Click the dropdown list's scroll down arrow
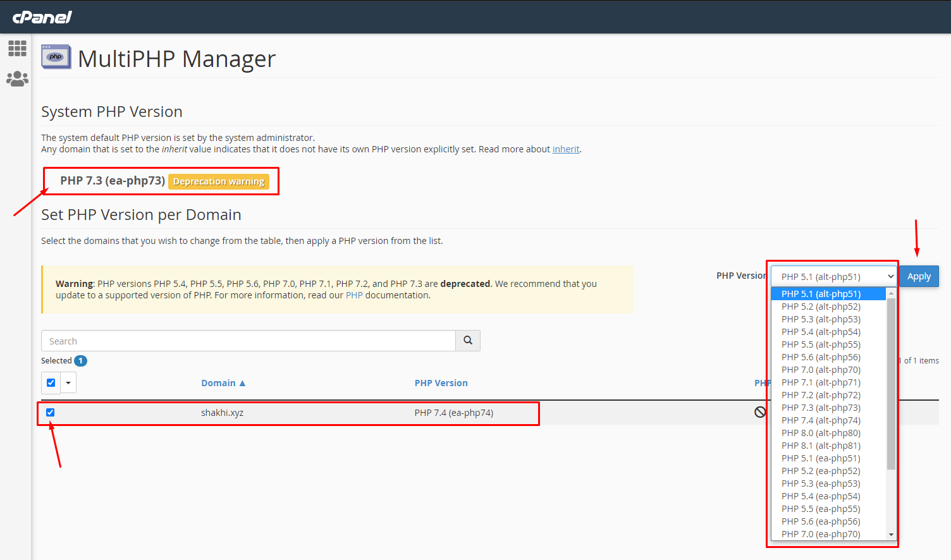Image resolution: width=951 pixels, height=560 pixels. tap(891, 535)
